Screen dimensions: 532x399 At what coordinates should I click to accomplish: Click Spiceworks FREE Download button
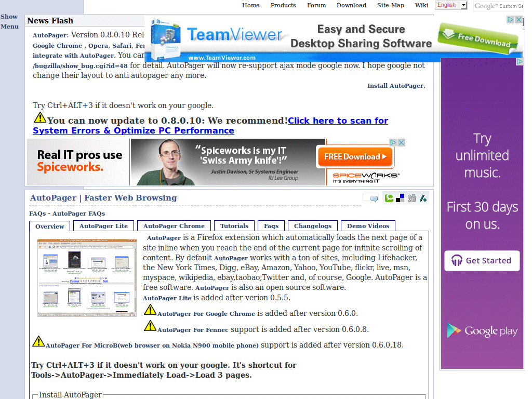[x=355, y=156]
